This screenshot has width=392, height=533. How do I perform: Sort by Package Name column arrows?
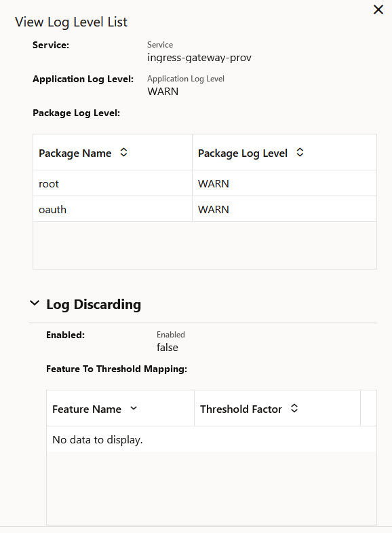(x=123, y=152)
